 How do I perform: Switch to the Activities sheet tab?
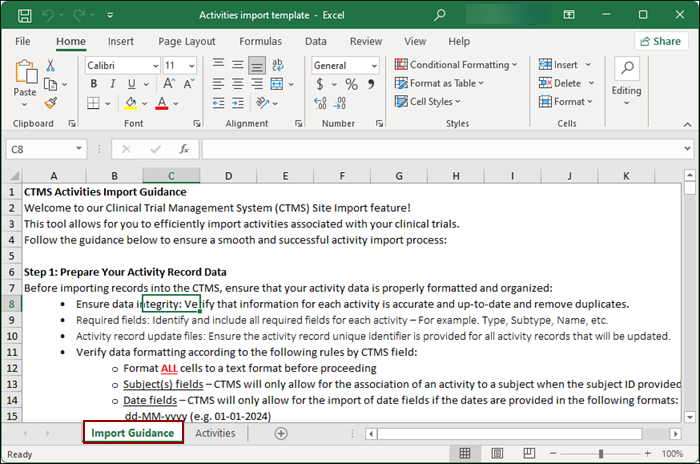[215, 433]
